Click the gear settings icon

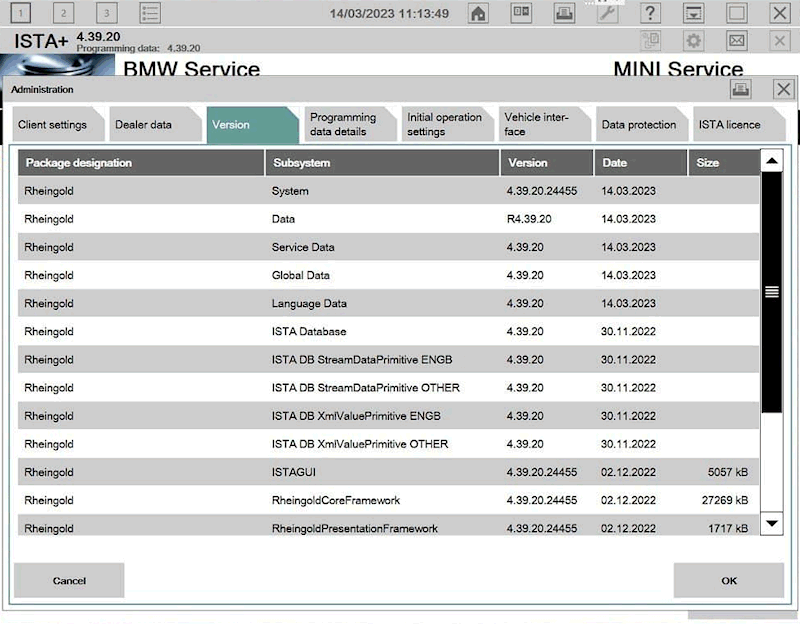coord(693,41)
